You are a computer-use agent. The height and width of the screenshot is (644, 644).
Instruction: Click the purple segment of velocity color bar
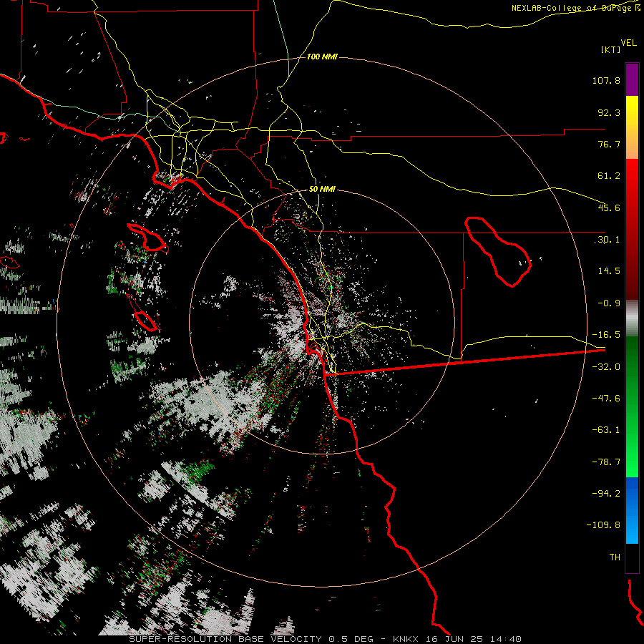(x=632, y=79)
